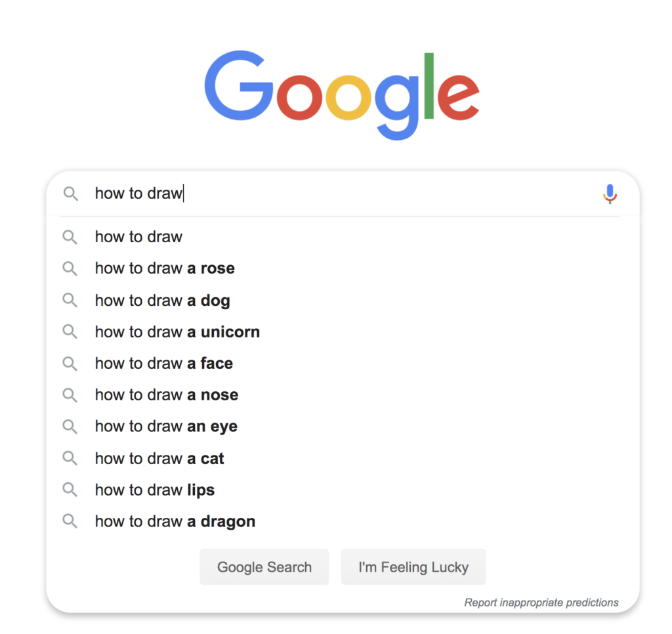672x634 pixels.
Task: Select the first plain "how to draw" suggestion
Action: coord(138,237)
